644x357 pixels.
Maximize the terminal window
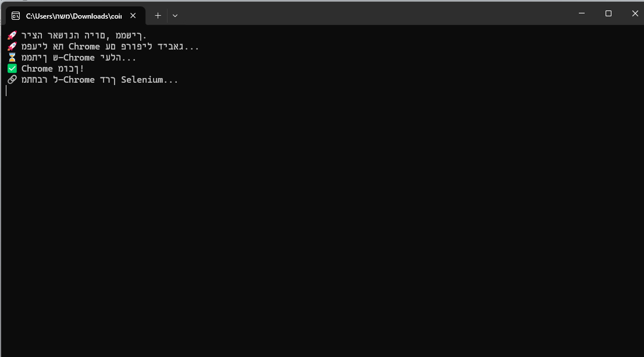(609, 13)
